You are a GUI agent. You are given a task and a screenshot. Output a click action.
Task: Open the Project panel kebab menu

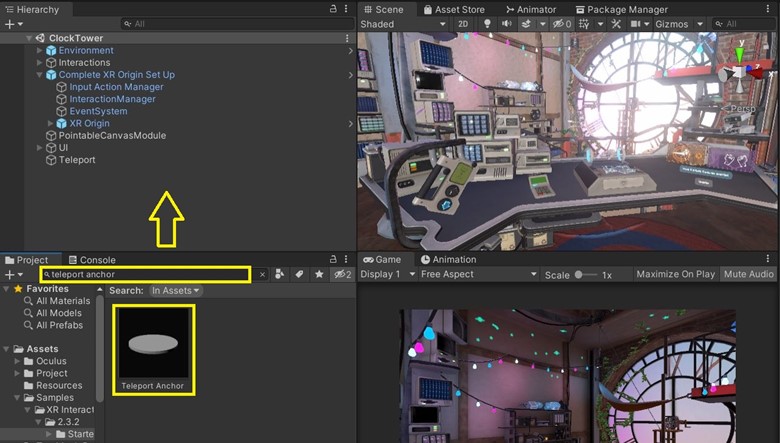pos(346,259)
